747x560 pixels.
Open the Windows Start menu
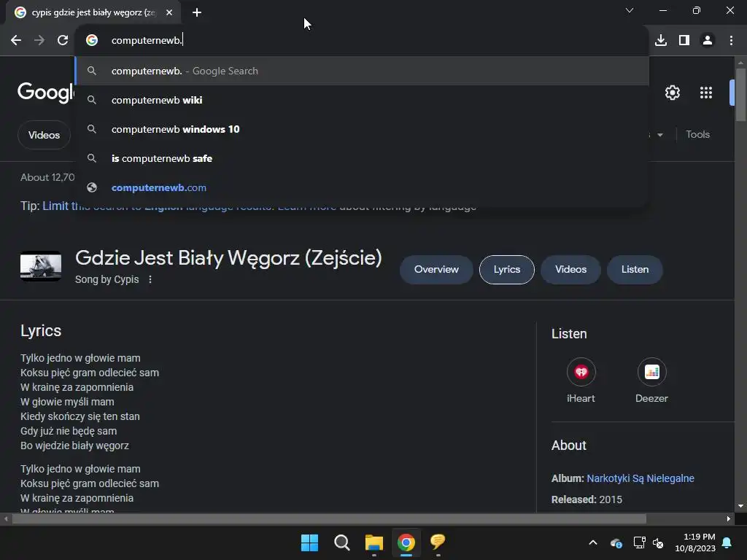pos(309,542)
